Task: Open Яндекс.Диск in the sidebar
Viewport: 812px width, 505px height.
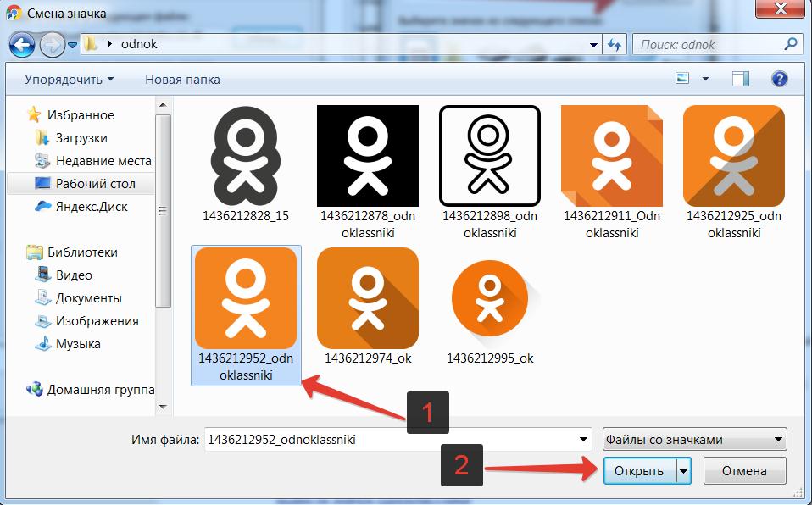Action: coord(92,206)
